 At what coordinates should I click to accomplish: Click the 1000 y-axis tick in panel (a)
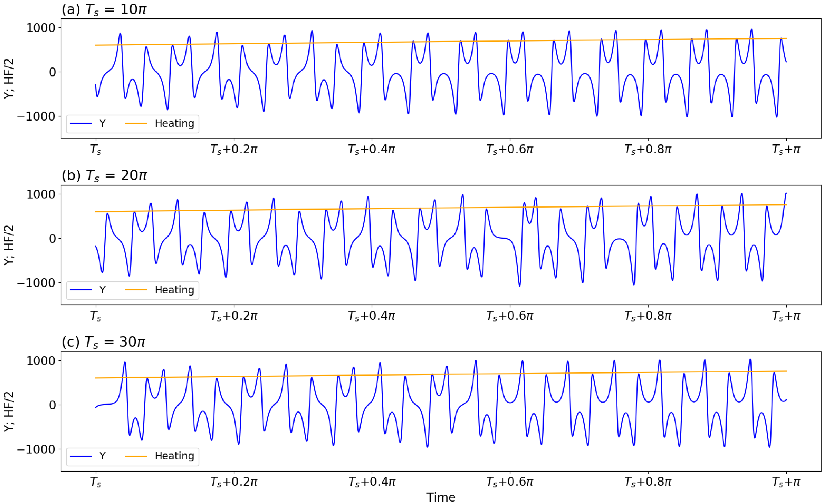click(41, 28)
